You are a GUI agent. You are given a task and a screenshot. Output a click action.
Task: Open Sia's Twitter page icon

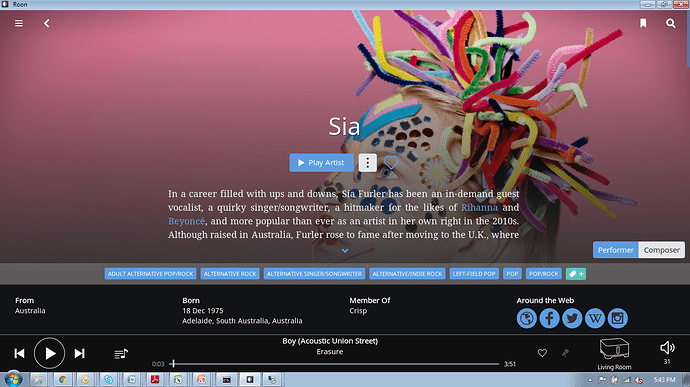point(572,318)
